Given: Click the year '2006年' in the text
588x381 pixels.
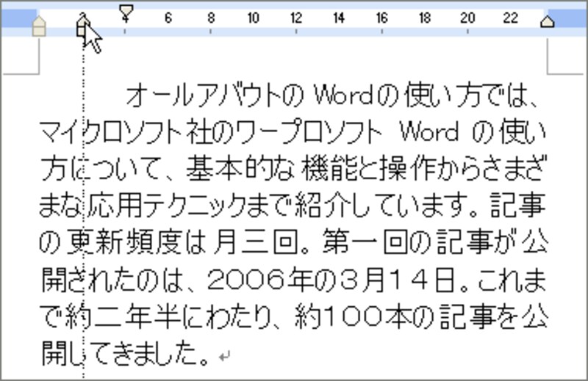Looking at the screenshot, I should point(259,280).
